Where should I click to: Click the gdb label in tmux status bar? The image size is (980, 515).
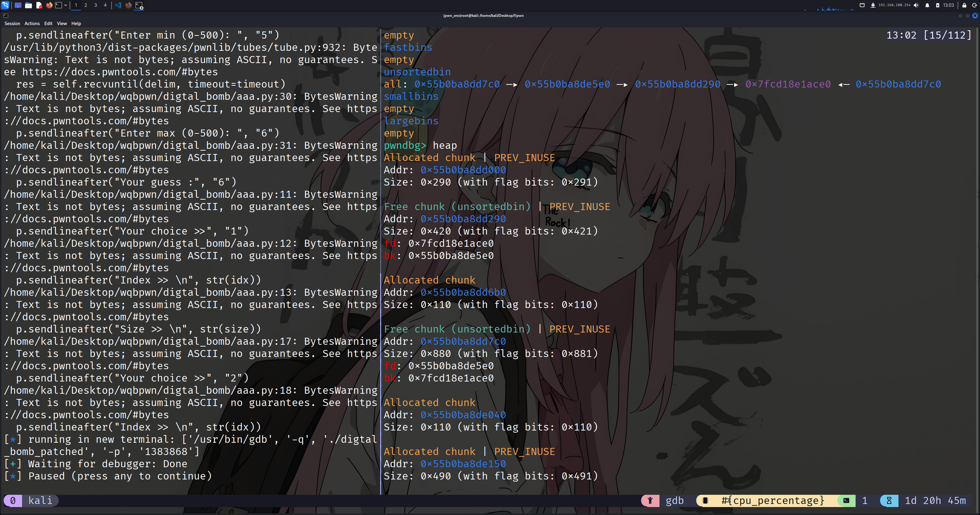pyautogui.click(x=674, y=501)
